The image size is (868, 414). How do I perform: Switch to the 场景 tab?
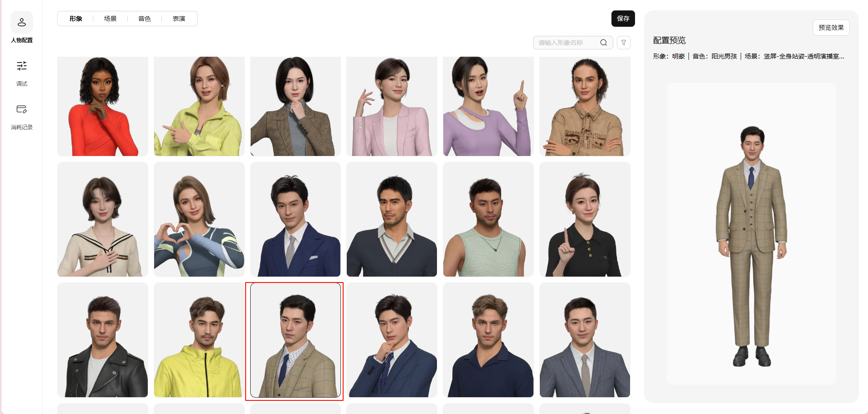coord(110,19)
